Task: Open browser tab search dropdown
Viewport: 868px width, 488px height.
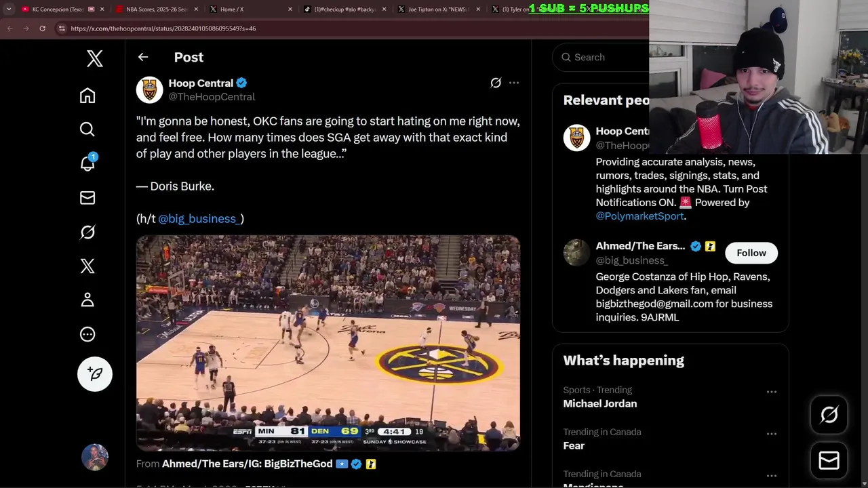Action: [8, 9]
